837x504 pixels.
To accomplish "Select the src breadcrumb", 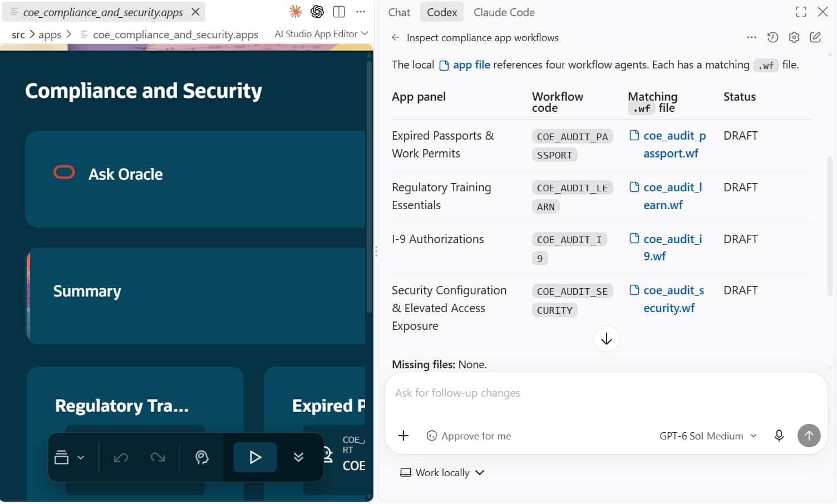I will (18, 34).
